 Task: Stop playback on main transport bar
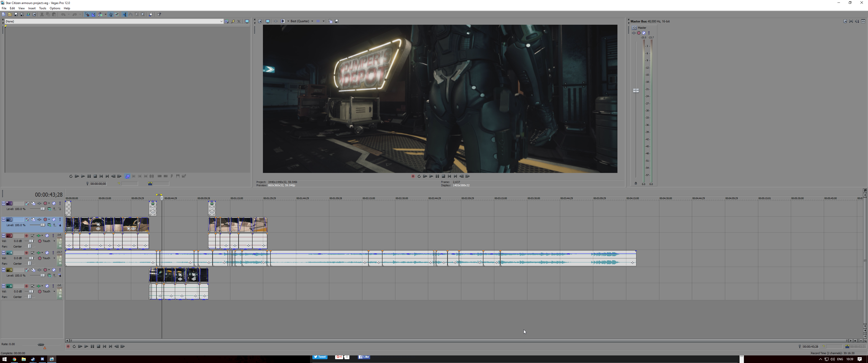(x=98, y=346)
